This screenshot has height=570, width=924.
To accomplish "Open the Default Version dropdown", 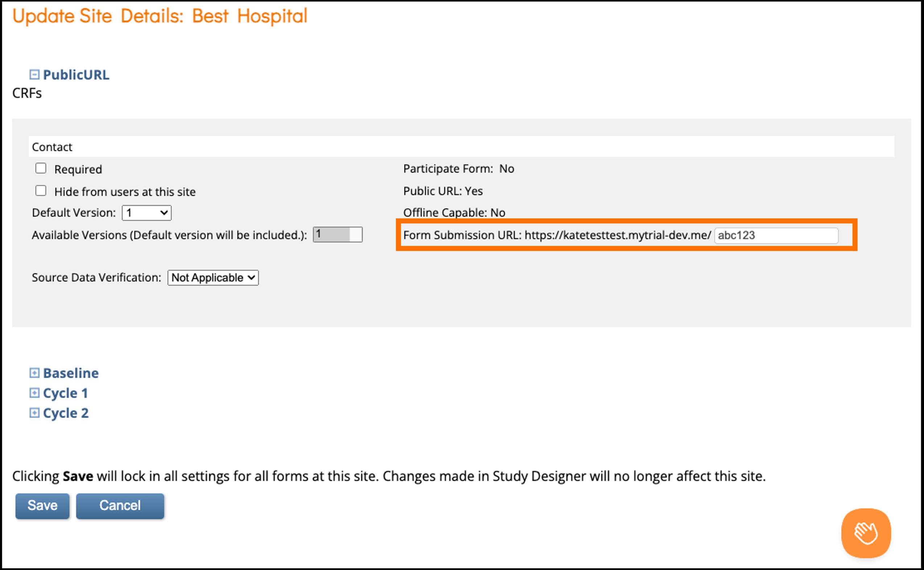I will tap(146, 213).
